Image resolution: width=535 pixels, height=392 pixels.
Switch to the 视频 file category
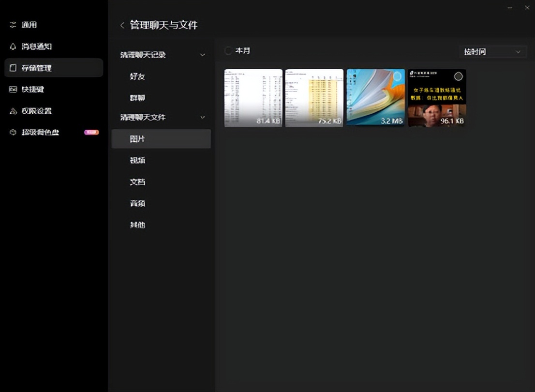click(137, 160)
